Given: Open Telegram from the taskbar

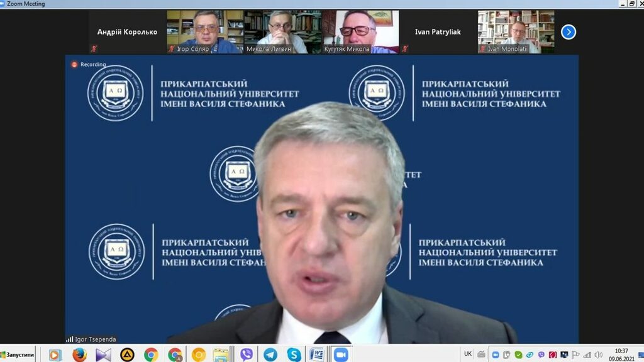Looking at the screenshot, I should [x=270, y=354].
